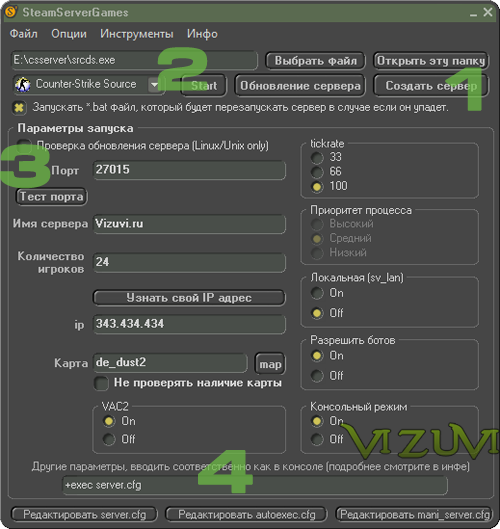Click Редактировать mani_server.cfg button
The image size is (500, 529).
click(x=414, y=514)
